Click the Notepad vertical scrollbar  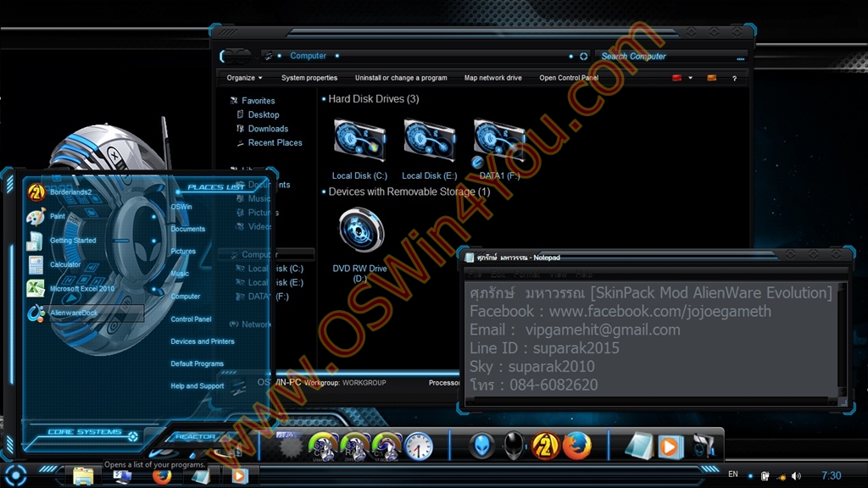coord(843,339)
